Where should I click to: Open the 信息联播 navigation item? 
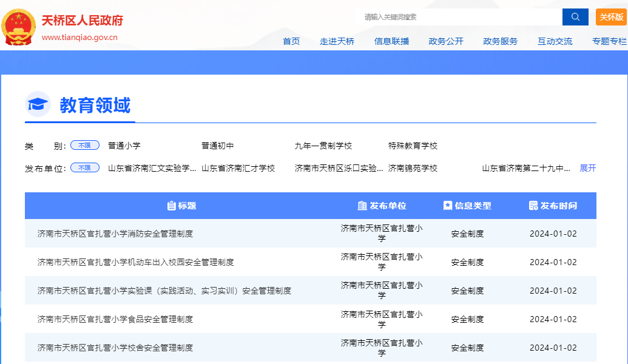point(391,41)
